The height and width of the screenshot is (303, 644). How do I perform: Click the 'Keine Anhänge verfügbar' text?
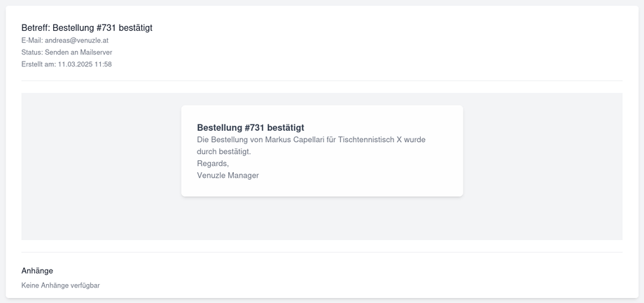pyautogui.click(x=60, y=286)
